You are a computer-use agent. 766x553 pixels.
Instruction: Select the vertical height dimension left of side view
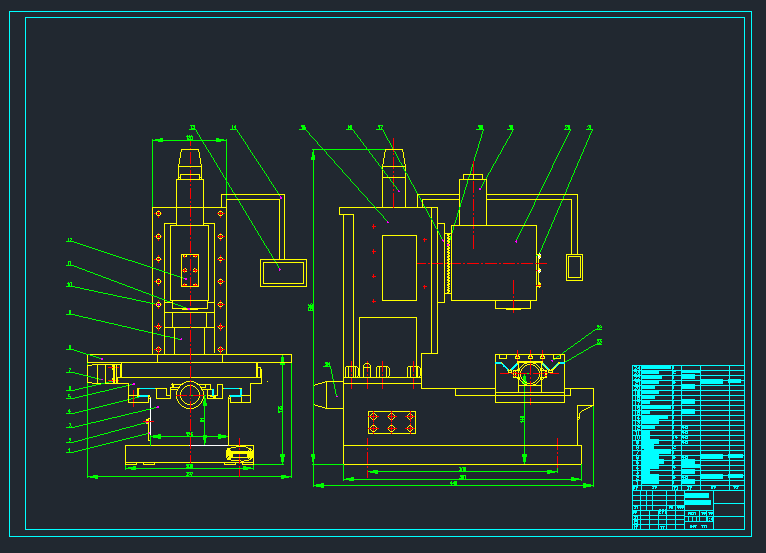(313, 306)
